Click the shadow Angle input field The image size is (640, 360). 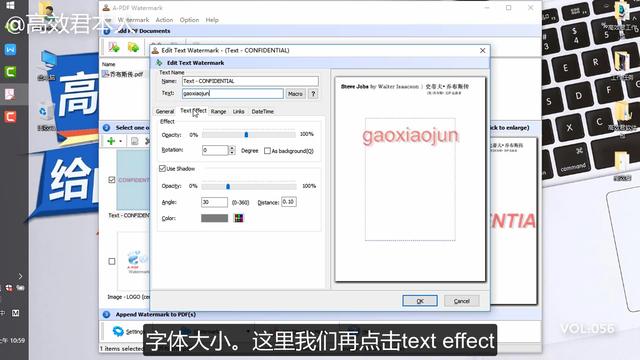tap(214, 202)
